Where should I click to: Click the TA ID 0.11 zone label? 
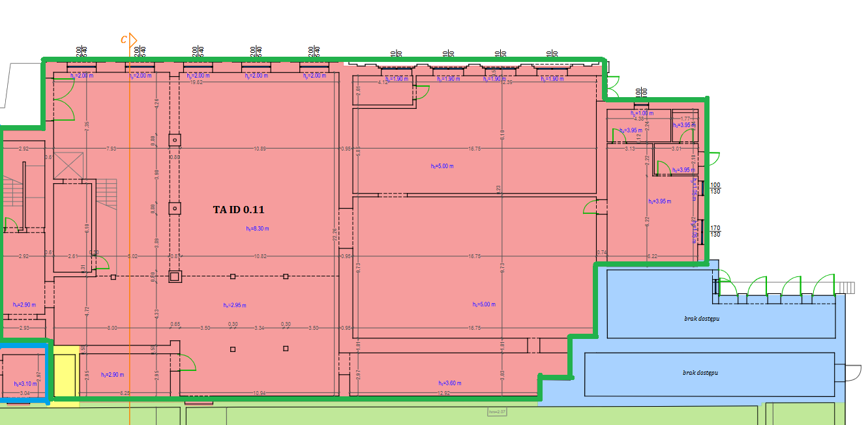(x=239, y=210)
